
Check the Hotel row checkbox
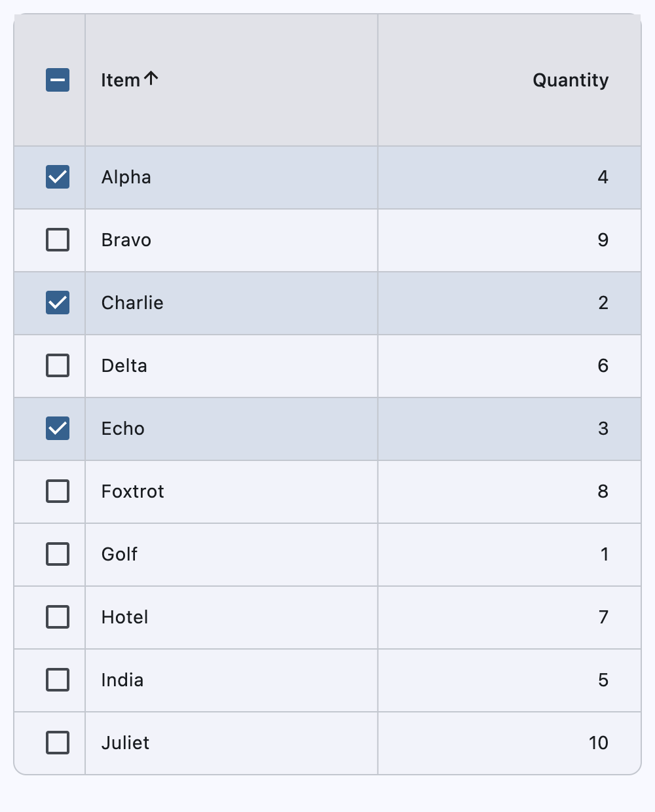pos(57,617)
